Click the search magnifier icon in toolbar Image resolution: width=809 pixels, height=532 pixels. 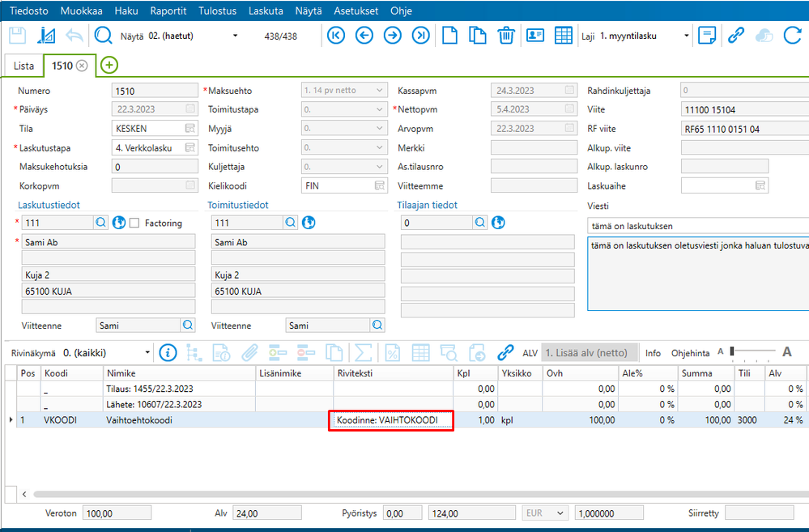(104, 36)
